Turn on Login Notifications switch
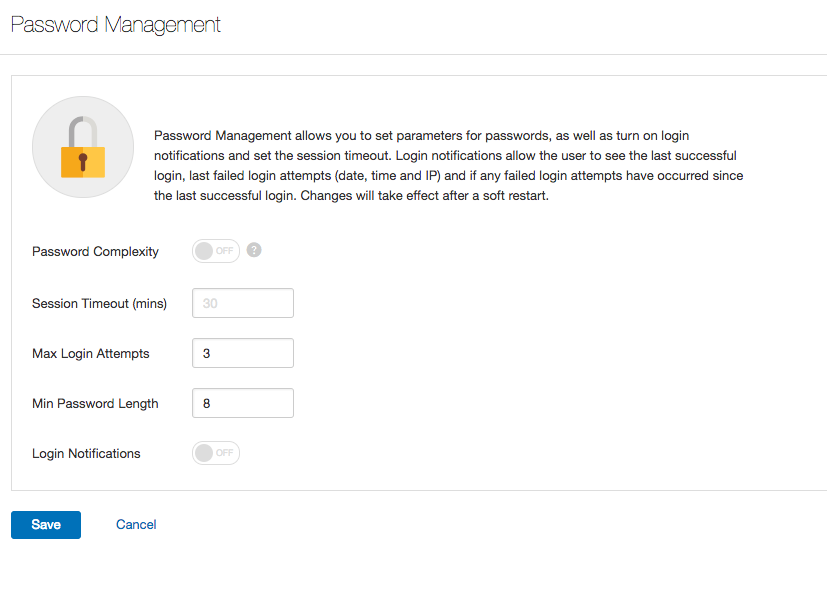This screenshot has height=601, width=827. [x=216, y=453]
